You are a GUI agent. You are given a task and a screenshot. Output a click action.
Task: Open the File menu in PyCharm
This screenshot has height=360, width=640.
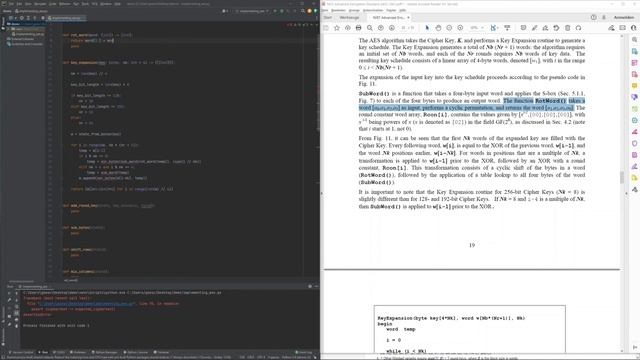click(11, 4)
